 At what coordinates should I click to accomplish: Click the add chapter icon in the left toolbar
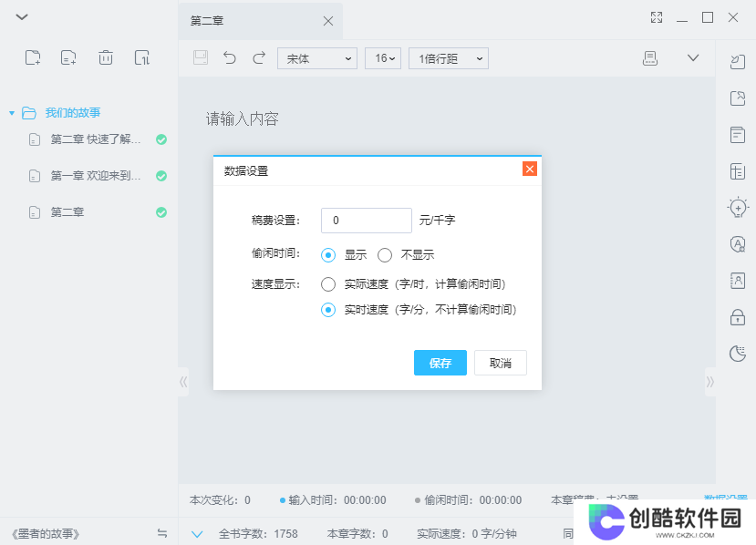[68, 57]
